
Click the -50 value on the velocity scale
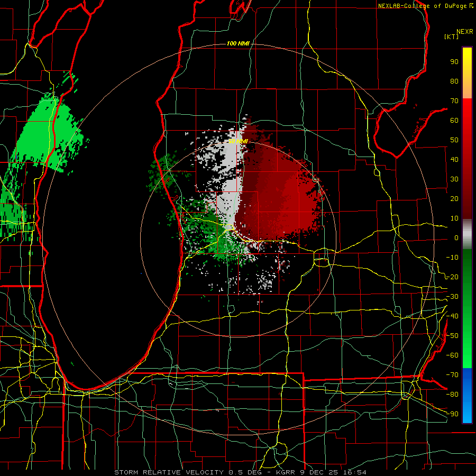click(x=452, y=336)
